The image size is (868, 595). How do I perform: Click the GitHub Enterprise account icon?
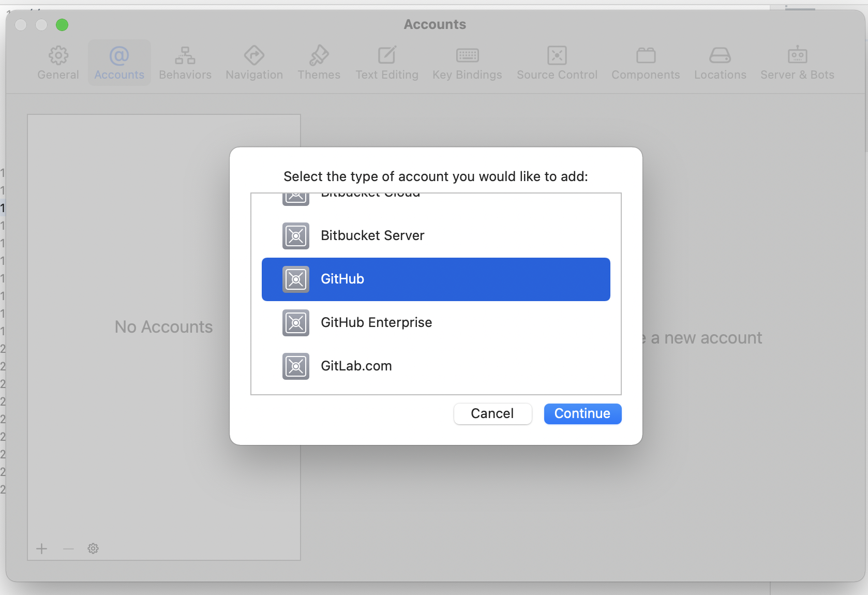pos(296,323)
